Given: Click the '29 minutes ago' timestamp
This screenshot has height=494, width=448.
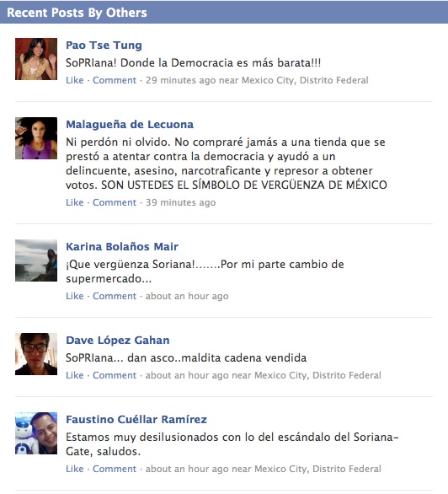Looking at the screenshot, I should (180, 80).
